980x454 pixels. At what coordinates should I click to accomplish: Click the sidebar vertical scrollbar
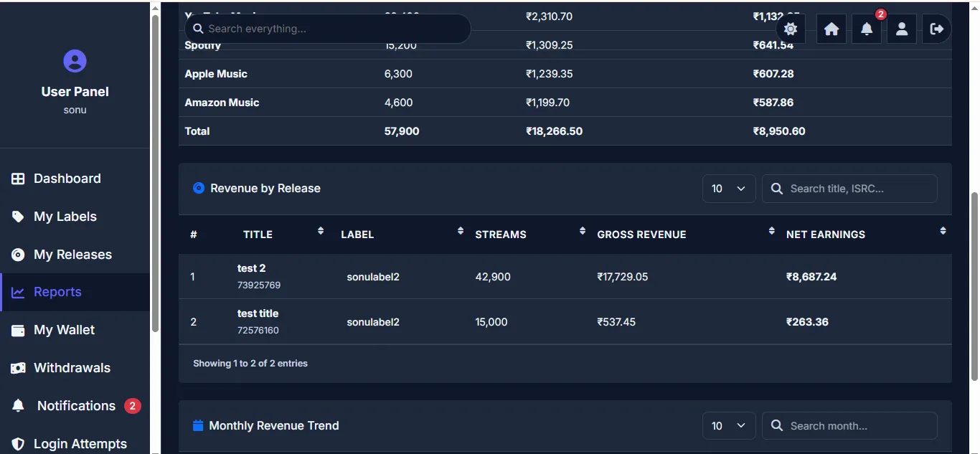tap(156, 172)
